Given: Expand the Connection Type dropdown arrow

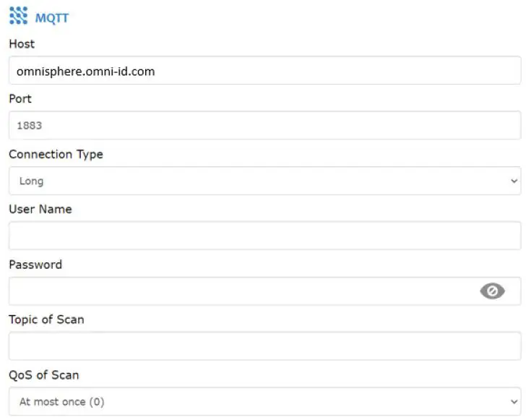Looking at the screenshot, I should [514, 181].
